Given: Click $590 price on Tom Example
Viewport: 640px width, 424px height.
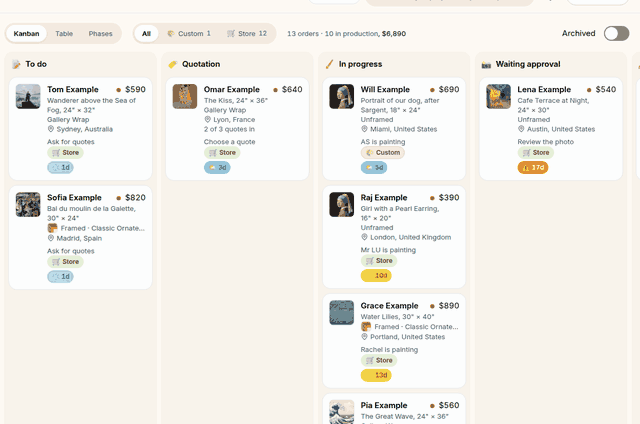Looking at the screenshot, I should tap(136, 89).
